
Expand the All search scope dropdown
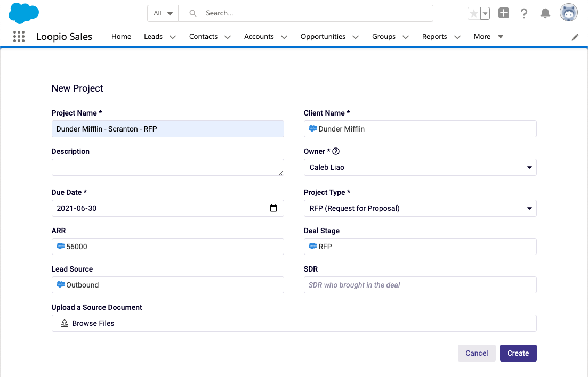pyautogui.click(x=162, y=13)
